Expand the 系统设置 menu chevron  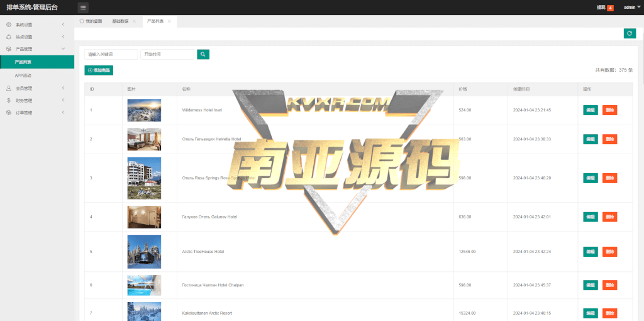click(x=64, y=25)
